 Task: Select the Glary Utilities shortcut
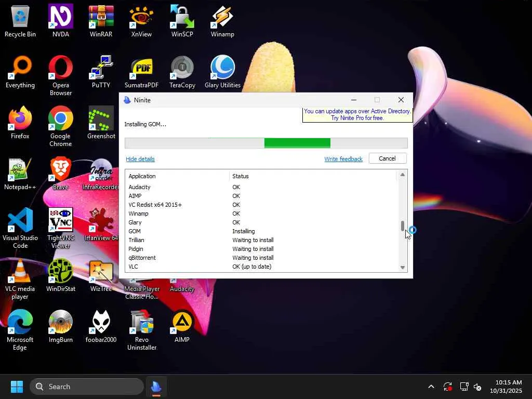coord(222,72)
